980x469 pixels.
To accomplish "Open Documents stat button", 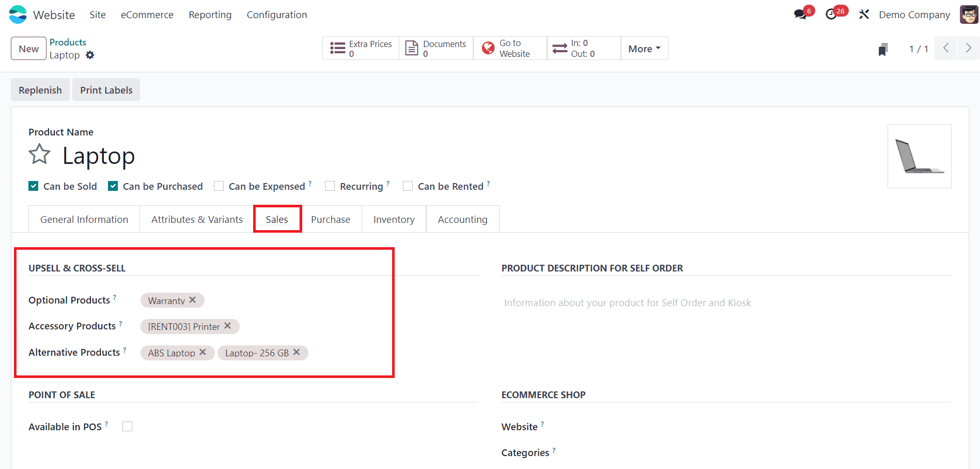I will pos(436,48).
